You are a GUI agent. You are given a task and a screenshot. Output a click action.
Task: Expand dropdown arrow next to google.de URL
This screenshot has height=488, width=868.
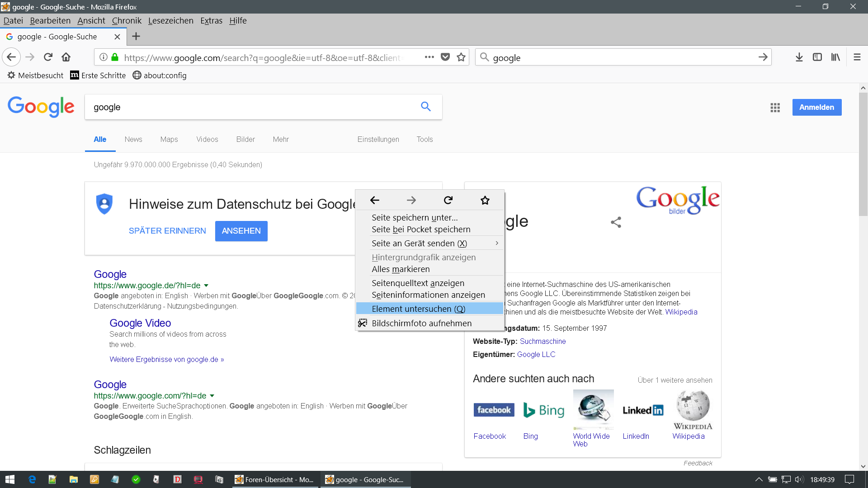tap(206, 286)
